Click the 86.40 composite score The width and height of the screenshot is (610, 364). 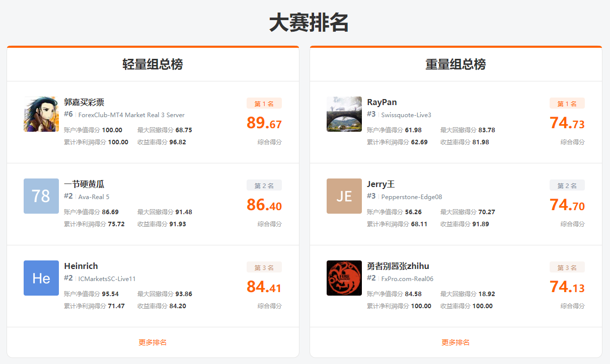pyautogui.click(x=264, y=205)
